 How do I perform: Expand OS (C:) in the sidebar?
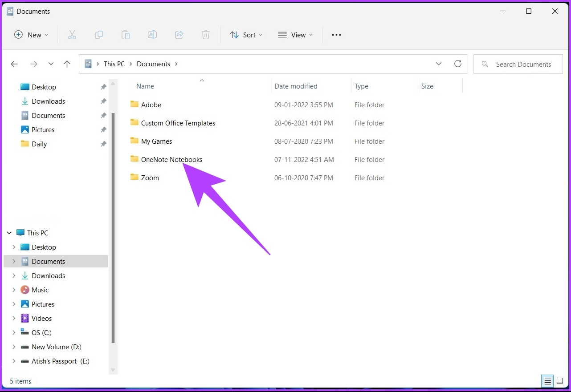[14, 332]
